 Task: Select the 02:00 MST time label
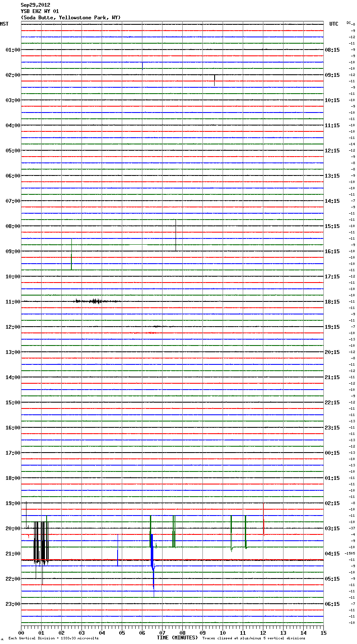tap(13, 75)
